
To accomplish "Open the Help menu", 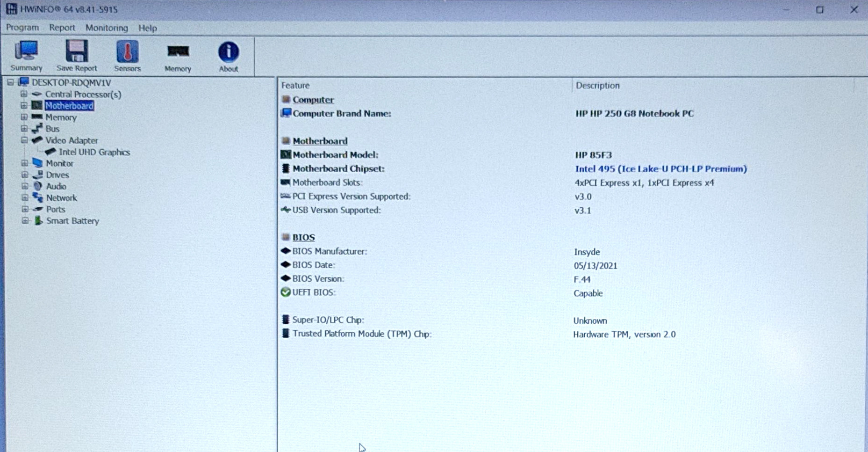I will (148, 28).
